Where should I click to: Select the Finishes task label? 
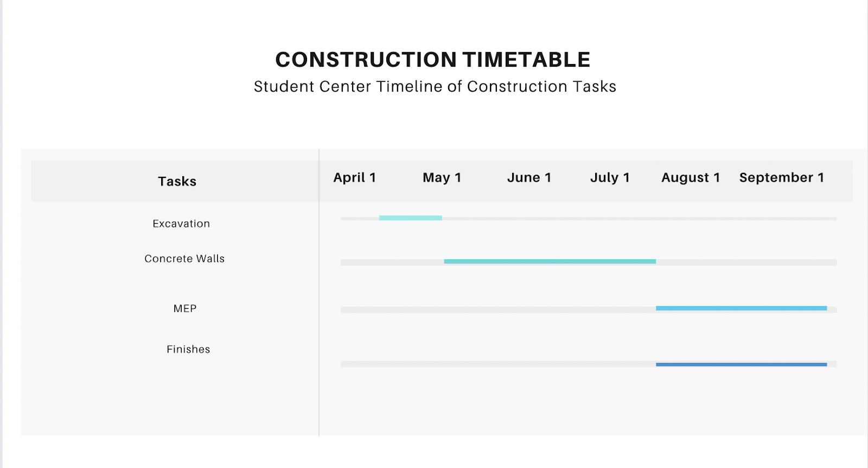point(188,349)
